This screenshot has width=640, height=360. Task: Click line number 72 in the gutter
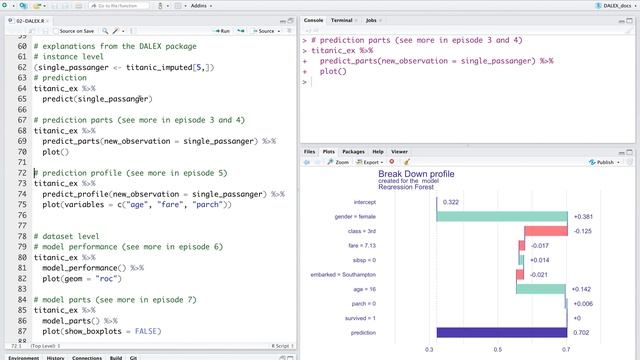tap(22, 173)
